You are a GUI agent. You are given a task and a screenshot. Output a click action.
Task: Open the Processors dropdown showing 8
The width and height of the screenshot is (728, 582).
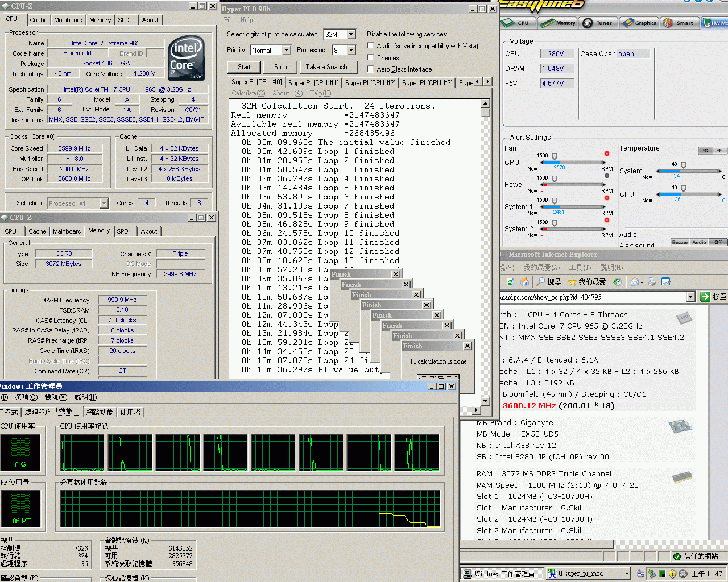(351, 51)
